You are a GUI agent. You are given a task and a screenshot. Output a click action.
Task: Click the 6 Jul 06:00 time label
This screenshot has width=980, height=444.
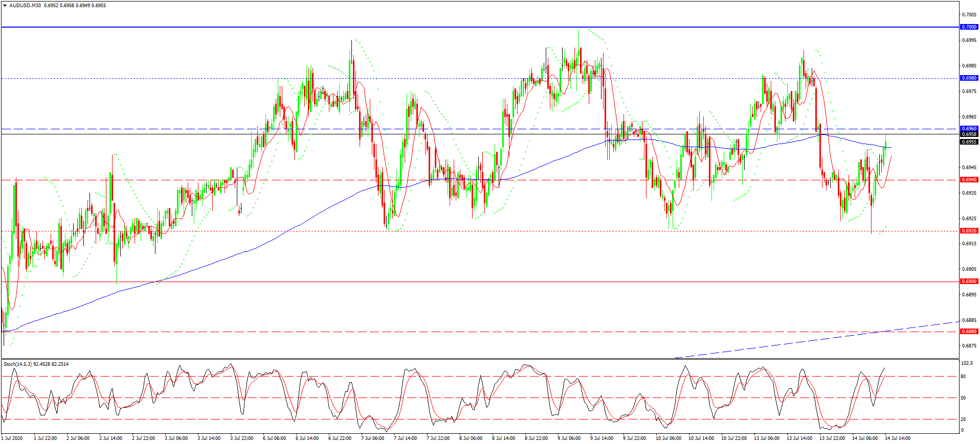pyautogui.click(x=274, y=438)
